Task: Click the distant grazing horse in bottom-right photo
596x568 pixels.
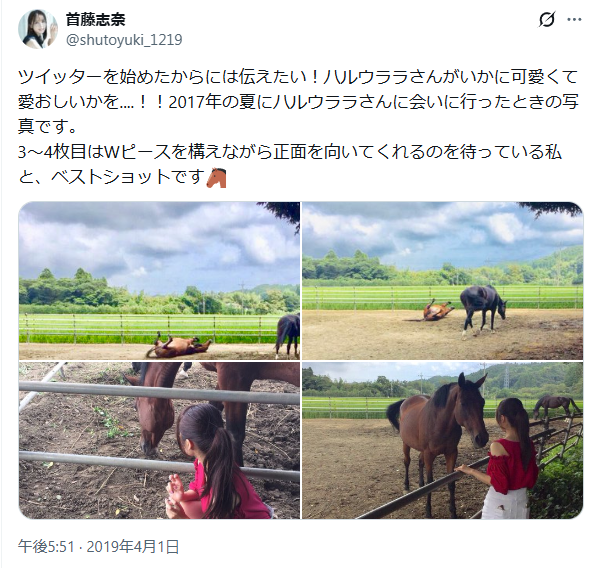Action: click(556, 407)
